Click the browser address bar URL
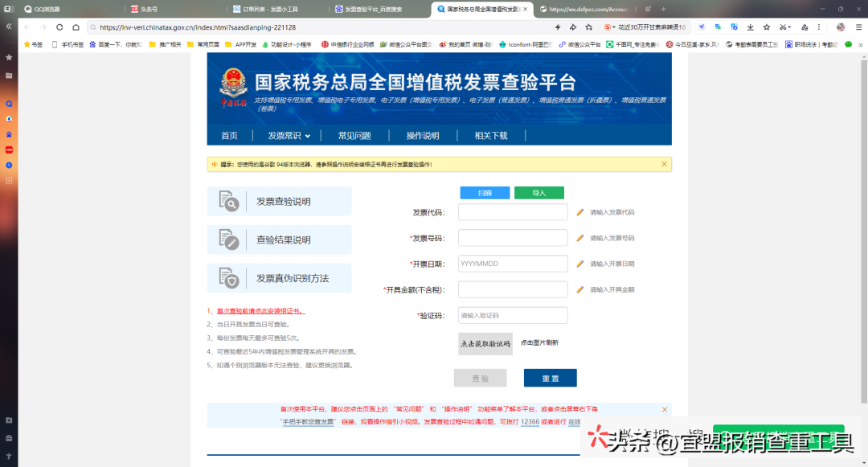Viewport: 868px width, 467px height. 198,27
